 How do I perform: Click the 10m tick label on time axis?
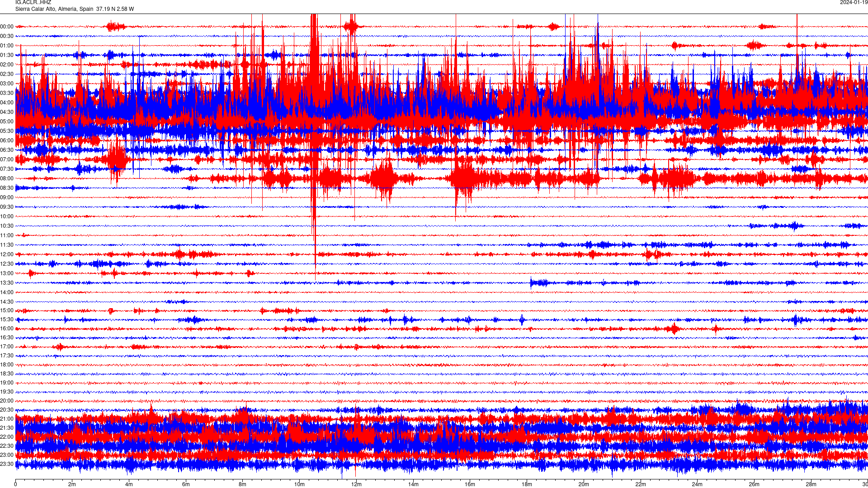point(299,484)
